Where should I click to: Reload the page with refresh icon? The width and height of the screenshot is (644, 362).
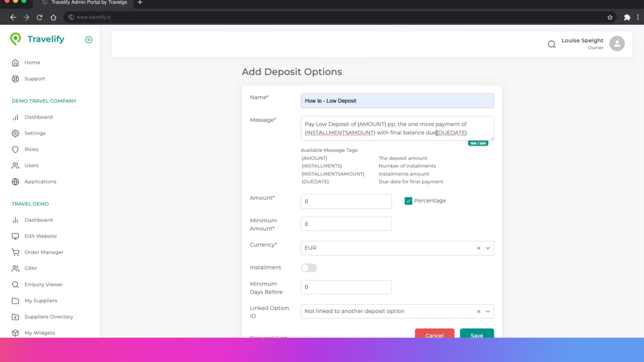coord(40,17)
